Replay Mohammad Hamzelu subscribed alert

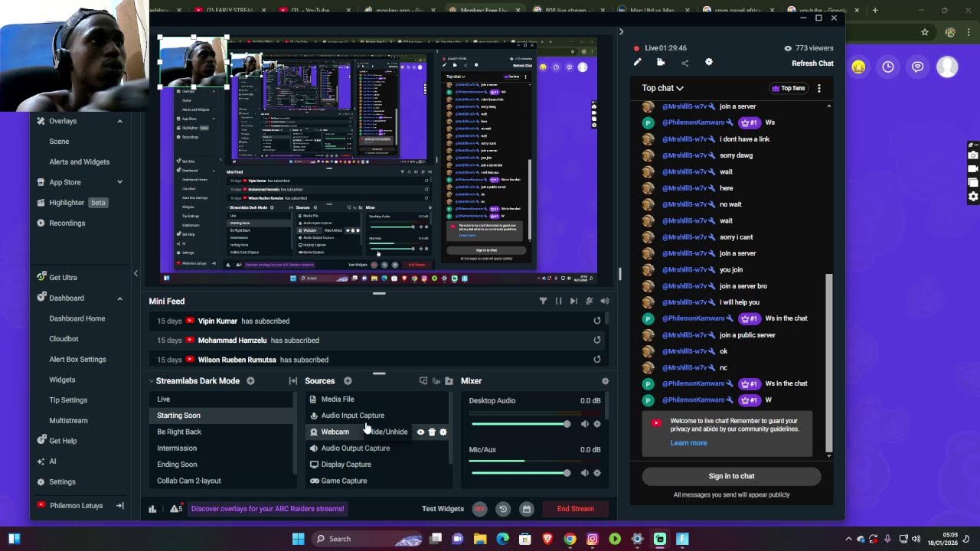tap(597, 340)
